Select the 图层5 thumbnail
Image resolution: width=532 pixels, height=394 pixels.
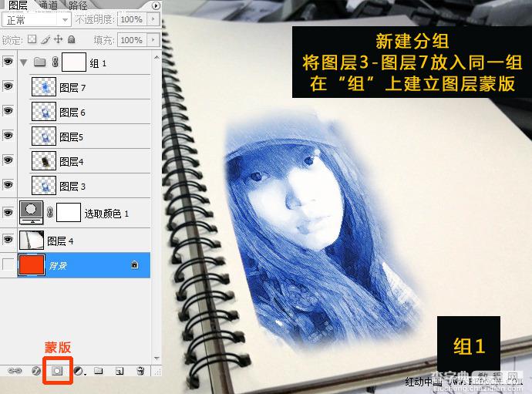coord(44,136)
